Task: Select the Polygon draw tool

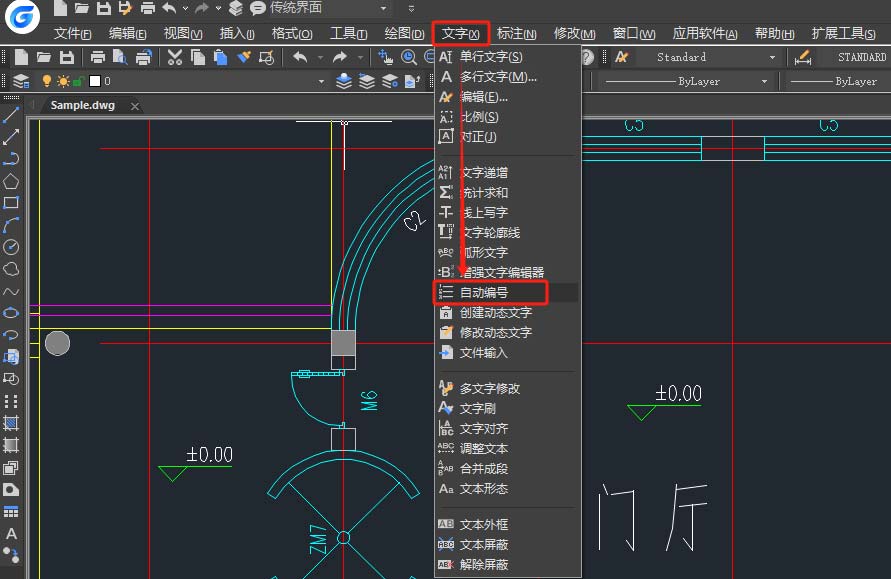Action: point(11,181)
